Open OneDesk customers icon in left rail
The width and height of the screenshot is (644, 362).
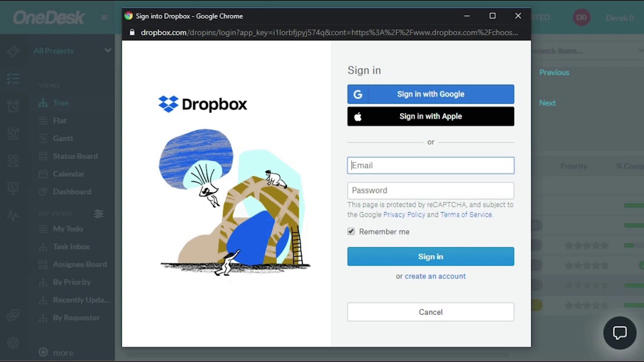coord(13,133)
